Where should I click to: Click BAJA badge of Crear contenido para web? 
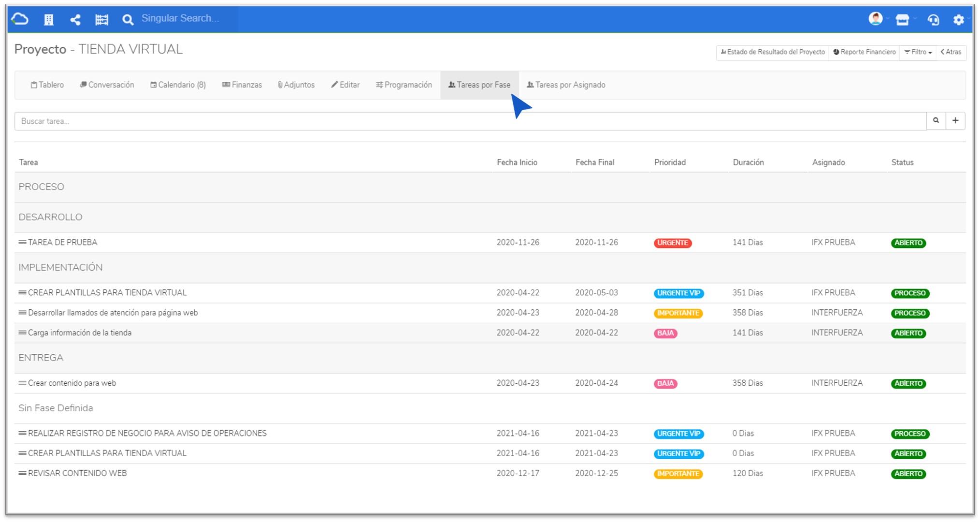[x=665, y=383]
